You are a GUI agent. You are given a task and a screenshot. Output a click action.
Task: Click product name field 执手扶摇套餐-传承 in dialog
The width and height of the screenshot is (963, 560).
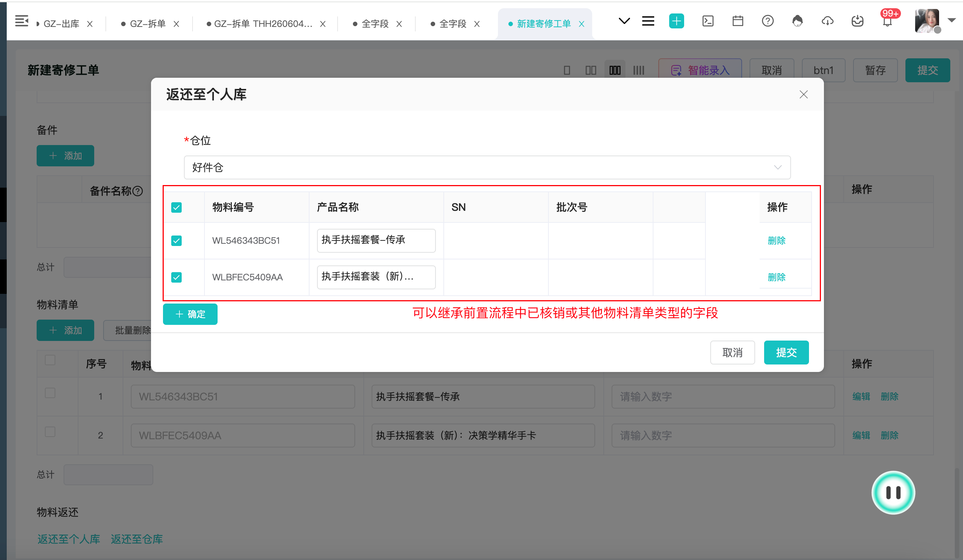pos(376,240)
